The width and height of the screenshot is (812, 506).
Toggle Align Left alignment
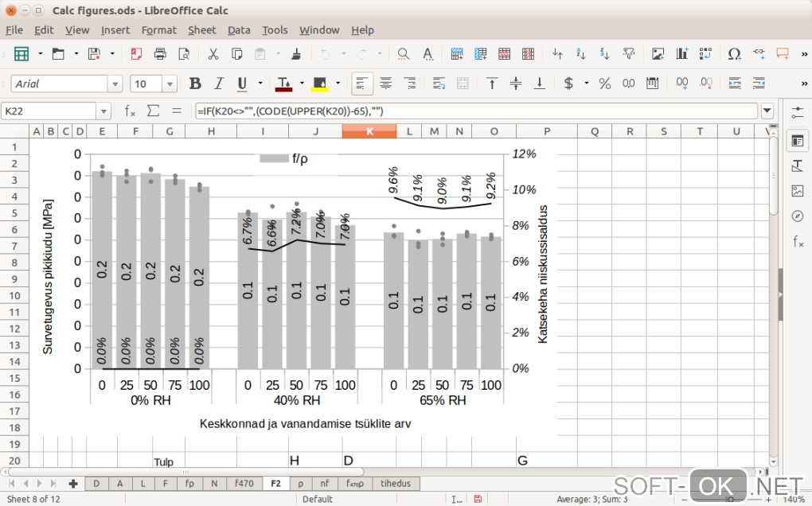(362, 84)
